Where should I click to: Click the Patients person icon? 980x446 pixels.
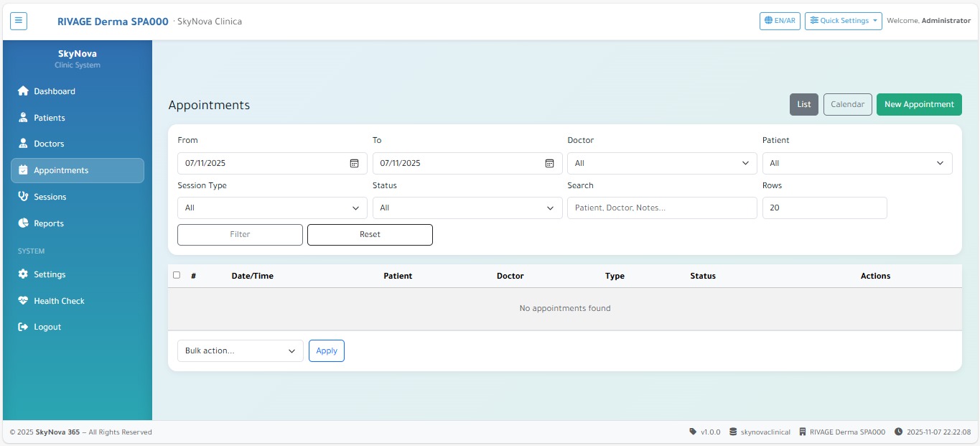click(23, 118)
